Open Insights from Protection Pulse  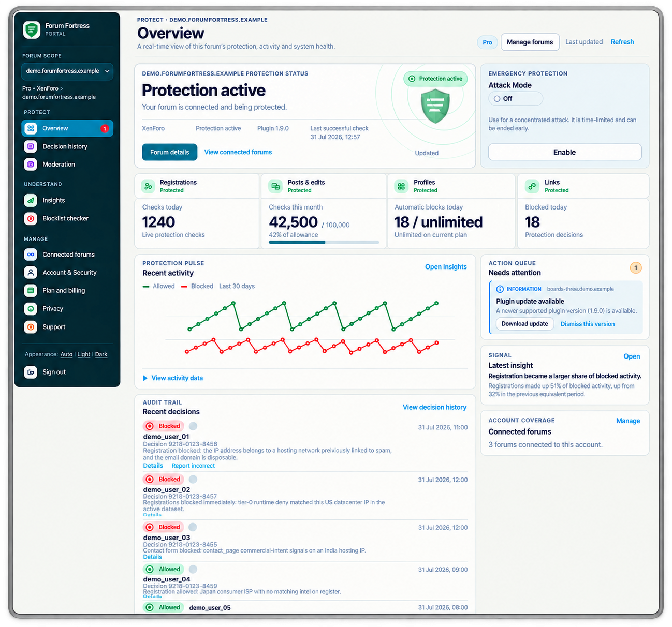point(446,267)
